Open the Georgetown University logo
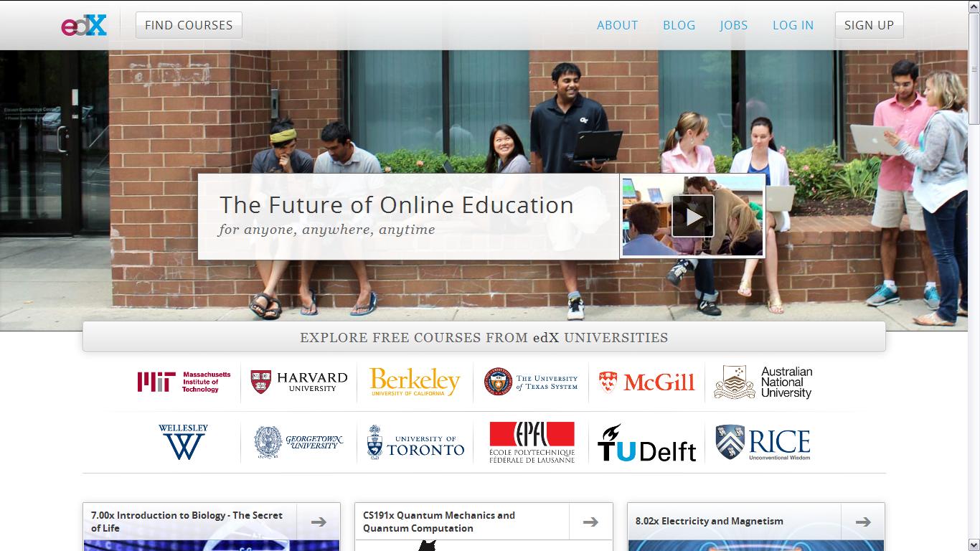Viewport: 980px width, 551px height. point(298,442)
